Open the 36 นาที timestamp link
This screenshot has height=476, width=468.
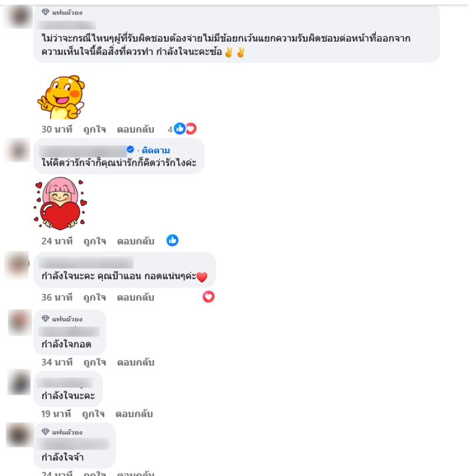point(57,297)
